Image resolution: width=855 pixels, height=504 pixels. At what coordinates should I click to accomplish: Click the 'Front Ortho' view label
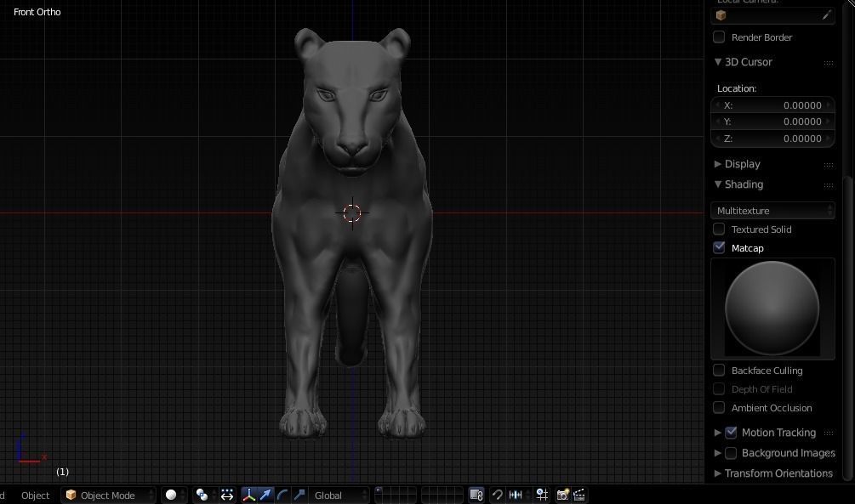point(37,12)
